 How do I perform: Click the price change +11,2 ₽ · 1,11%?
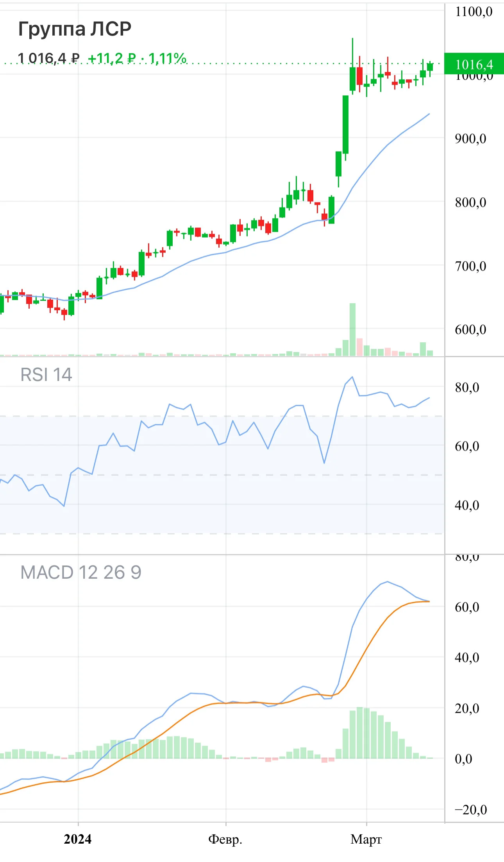[137, 58]
